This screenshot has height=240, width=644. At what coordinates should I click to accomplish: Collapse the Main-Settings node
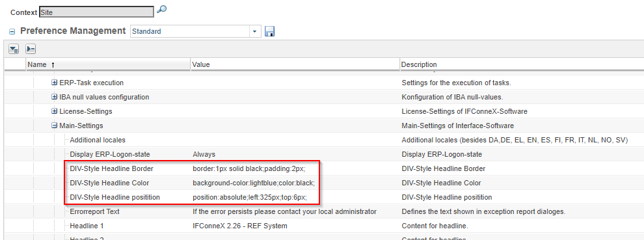click(54, 126)
